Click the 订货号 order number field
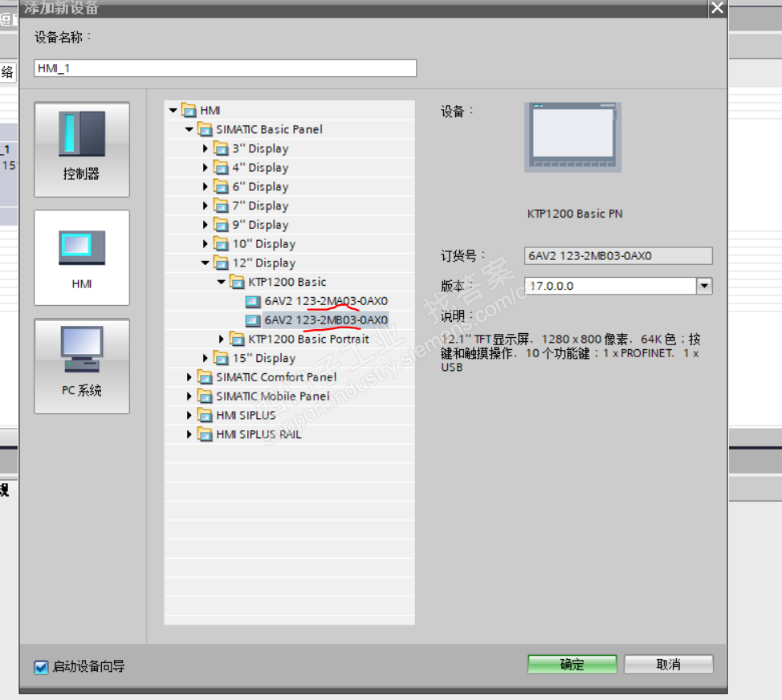The width and height of the screenshot is (782, 700). pos(618,256)
